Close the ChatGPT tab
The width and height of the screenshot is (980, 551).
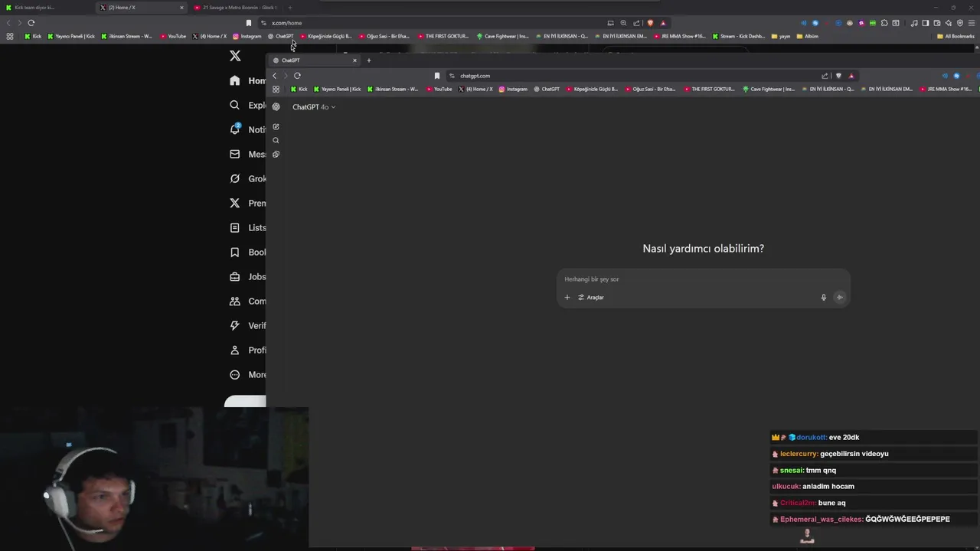point(354,60)
